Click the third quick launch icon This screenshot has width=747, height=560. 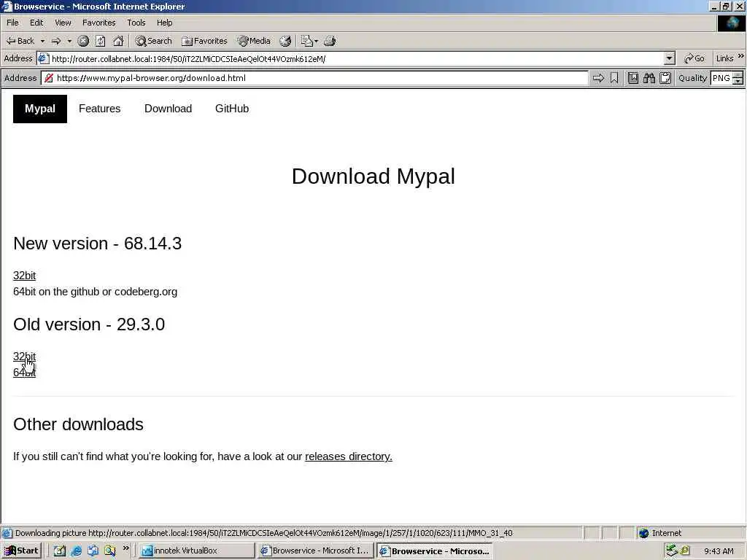(x=93, y=551)
